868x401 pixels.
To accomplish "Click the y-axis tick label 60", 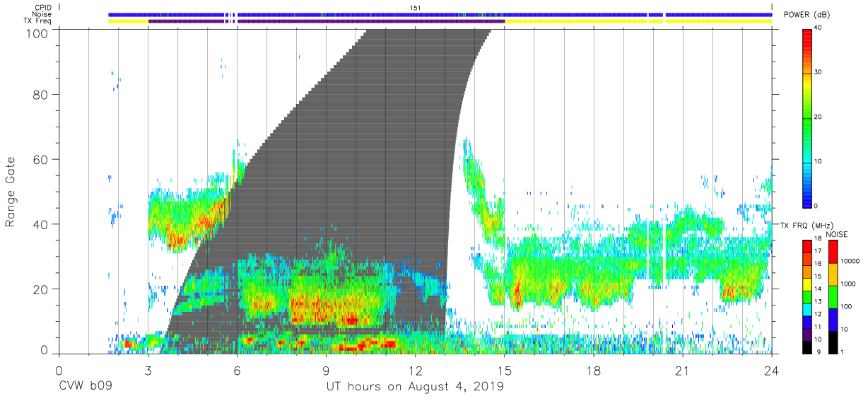I will pos(41,160).
